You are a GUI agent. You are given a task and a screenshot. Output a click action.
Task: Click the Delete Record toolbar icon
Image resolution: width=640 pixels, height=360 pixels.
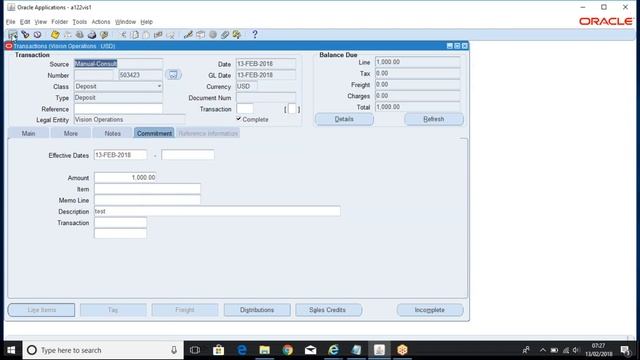tap(170, 35)
